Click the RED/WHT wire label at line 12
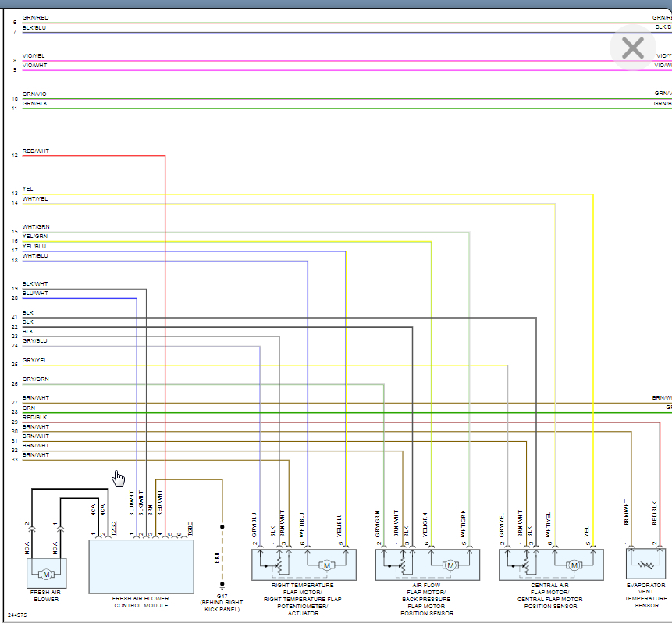 pyautogui.click(x=36, y=151)
